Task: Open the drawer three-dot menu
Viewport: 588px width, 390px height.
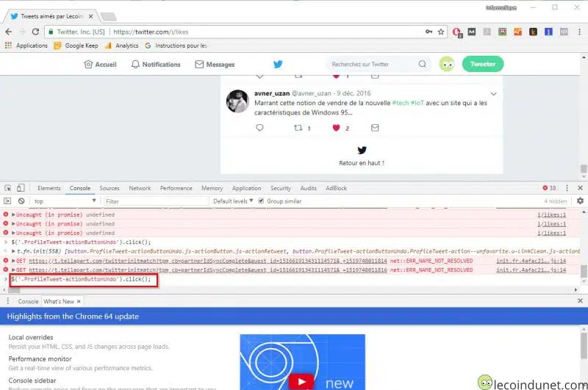Action: [7, 301]
